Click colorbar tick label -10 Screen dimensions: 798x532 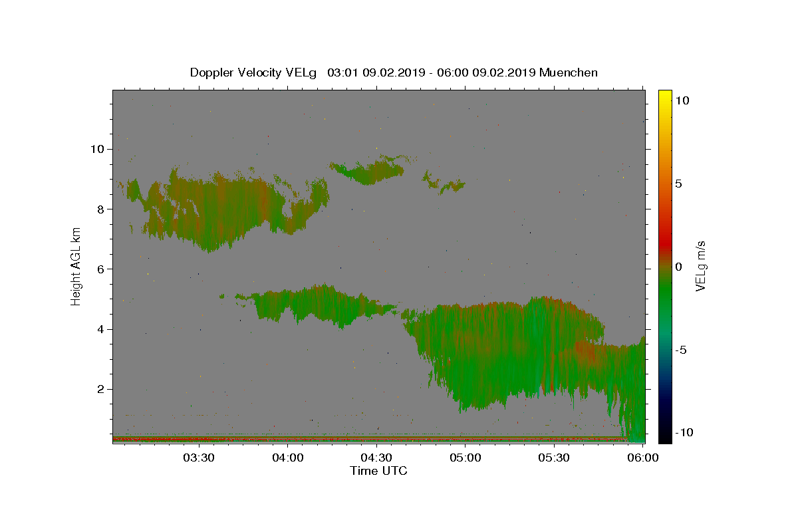[x=684, y=433]
